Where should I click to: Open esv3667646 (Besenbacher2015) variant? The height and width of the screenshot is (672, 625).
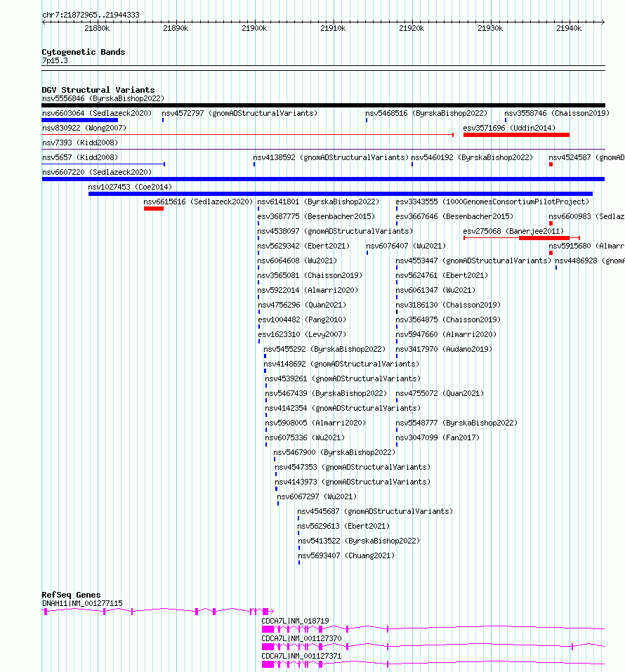[455, 216]
